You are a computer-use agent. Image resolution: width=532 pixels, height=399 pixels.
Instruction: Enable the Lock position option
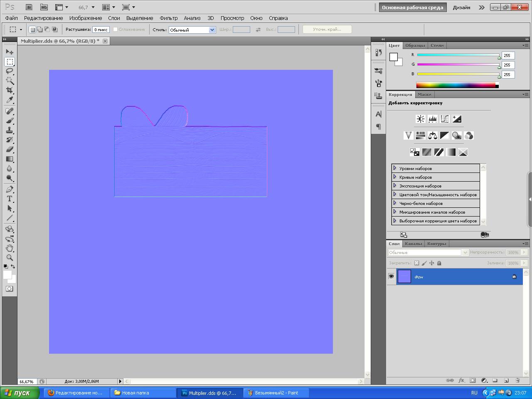coord(431,263)
